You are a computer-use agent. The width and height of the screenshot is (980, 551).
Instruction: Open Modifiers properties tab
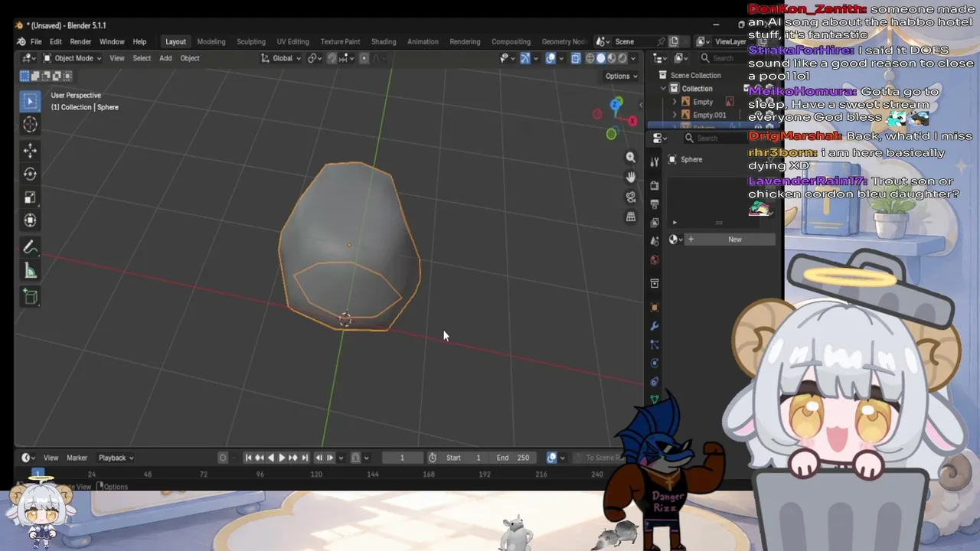655,326
